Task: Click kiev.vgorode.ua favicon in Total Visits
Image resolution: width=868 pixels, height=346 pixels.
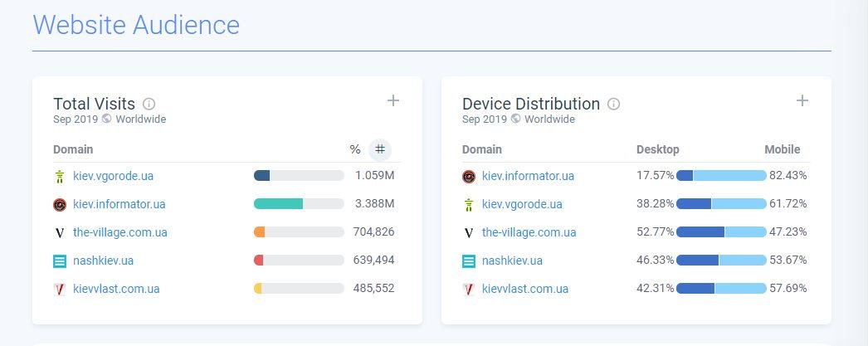Action: coord(60,177)
